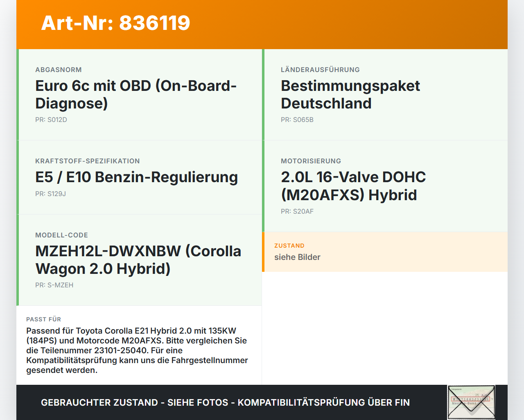
Task: Click the PR: S065B code
Action: [297, 120]
